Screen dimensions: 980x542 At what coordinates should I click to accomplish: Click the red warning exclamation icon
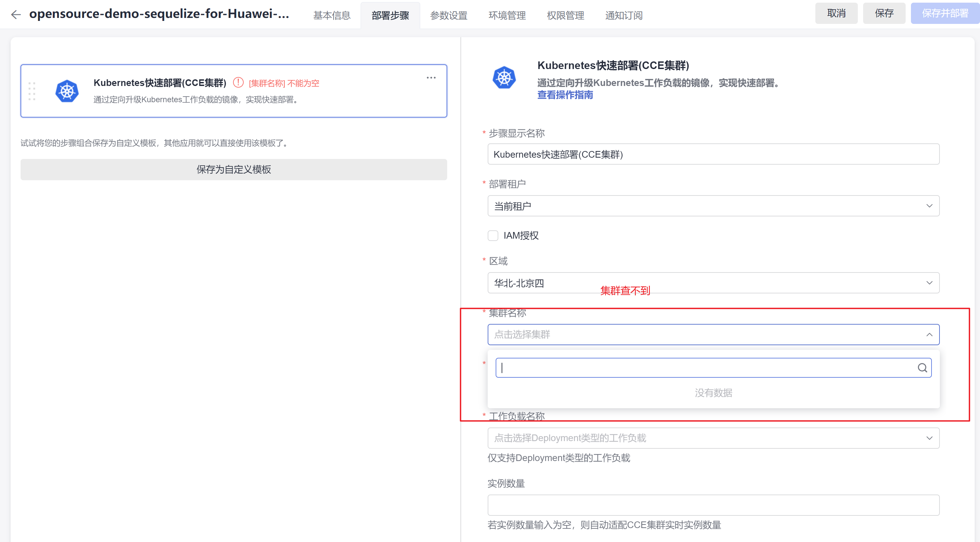click(238, 83)
